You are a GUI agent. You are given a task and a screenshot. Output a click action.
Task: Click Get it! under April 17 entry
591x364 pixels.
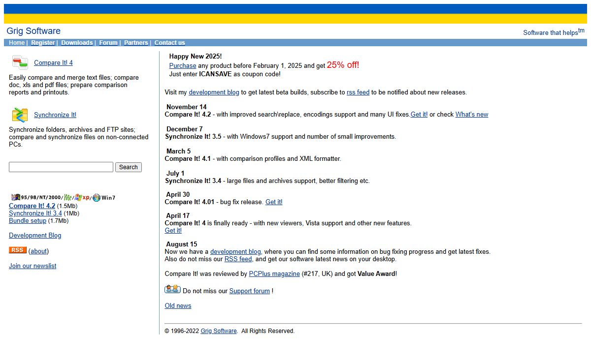173,231
